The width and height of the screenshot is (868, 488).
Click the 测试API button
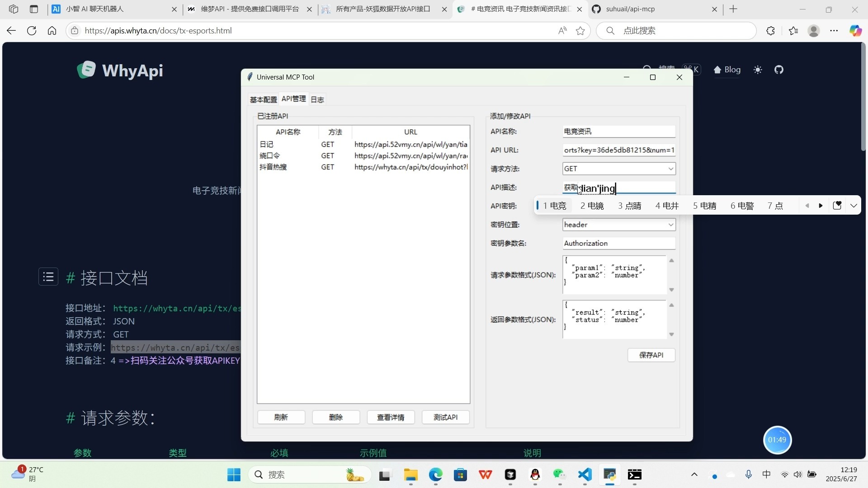point(445,417)
